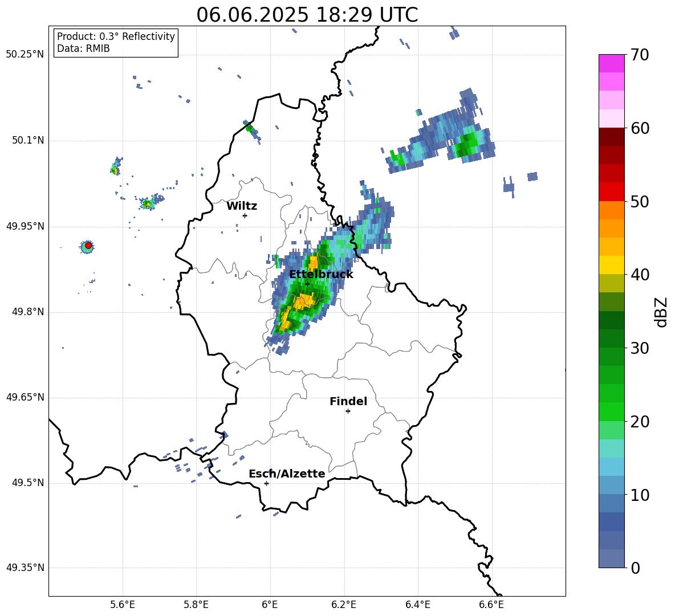675x616 pixels.
Task: Click the 10 tick label on colorbar
Action: pyautogui.click(x=640, y=495)
